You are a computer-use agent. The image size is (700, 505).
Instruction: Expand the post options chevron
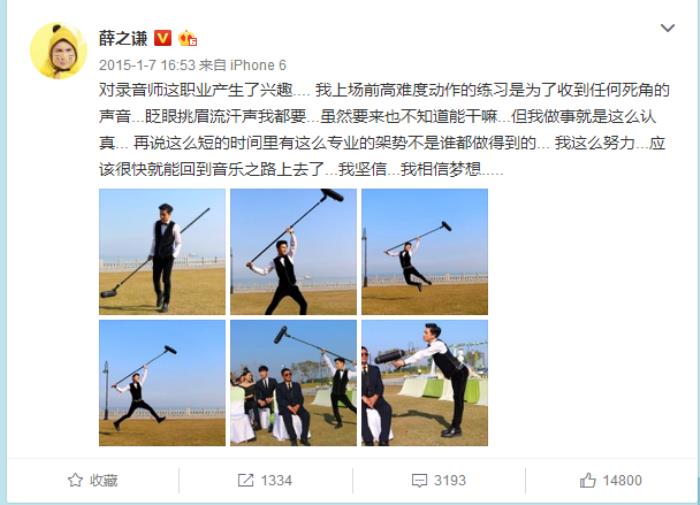[x=667, y=28]
